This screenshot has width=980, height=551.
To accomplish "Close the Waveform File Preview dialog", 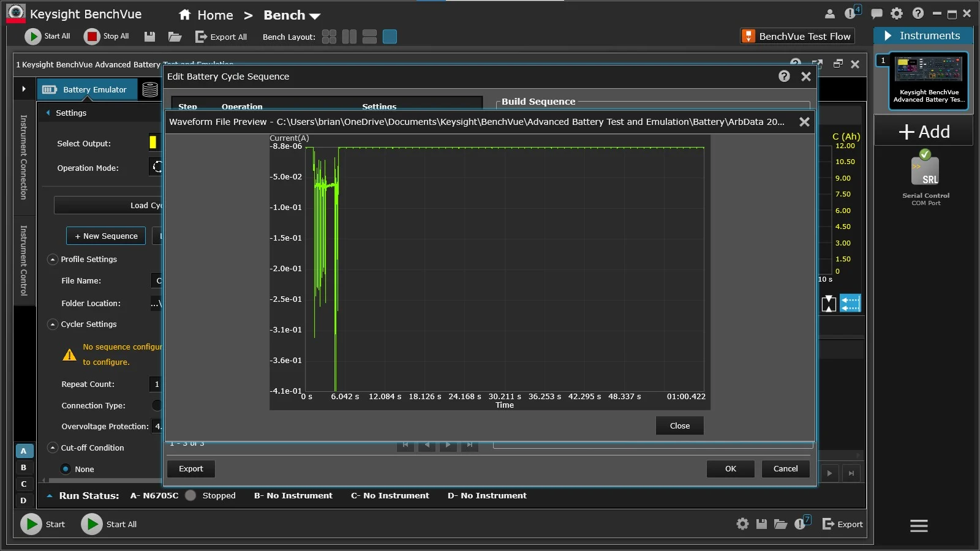I will 804,122.
